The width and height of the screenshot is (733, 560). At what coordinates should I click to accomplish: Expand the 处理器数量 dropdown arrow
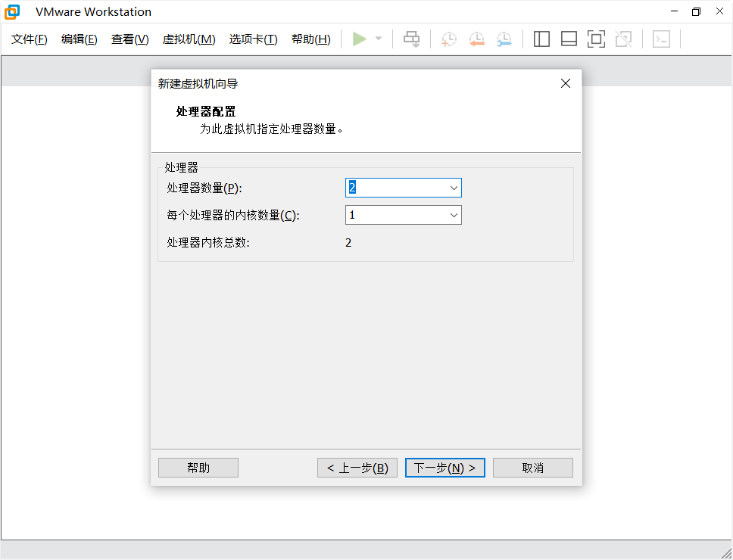[x=454, y=188]
